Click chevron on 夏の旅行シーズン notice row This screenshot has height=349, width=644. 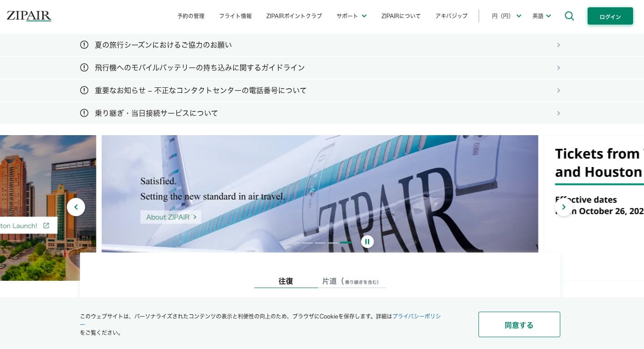[x=558, y=45]
